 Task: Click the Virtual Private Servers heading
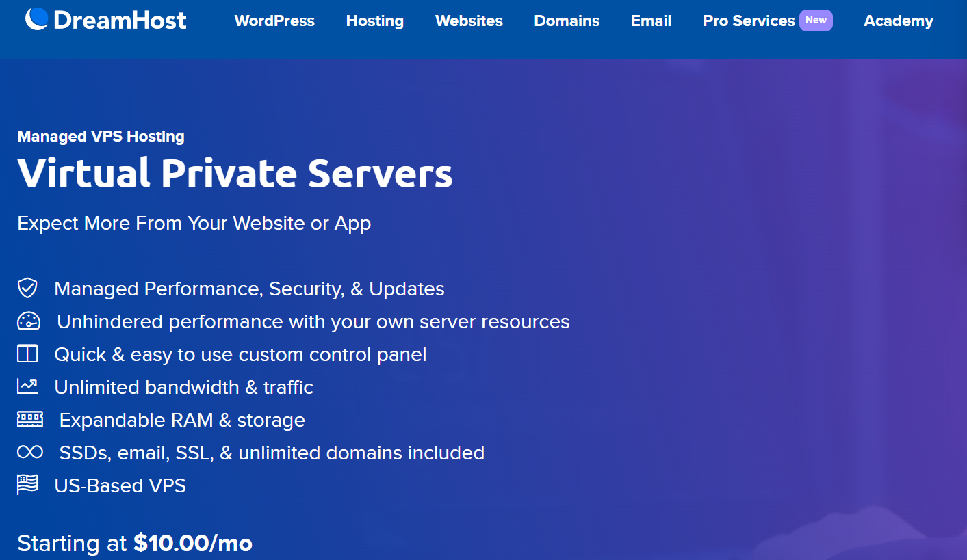tap(235, 173)
